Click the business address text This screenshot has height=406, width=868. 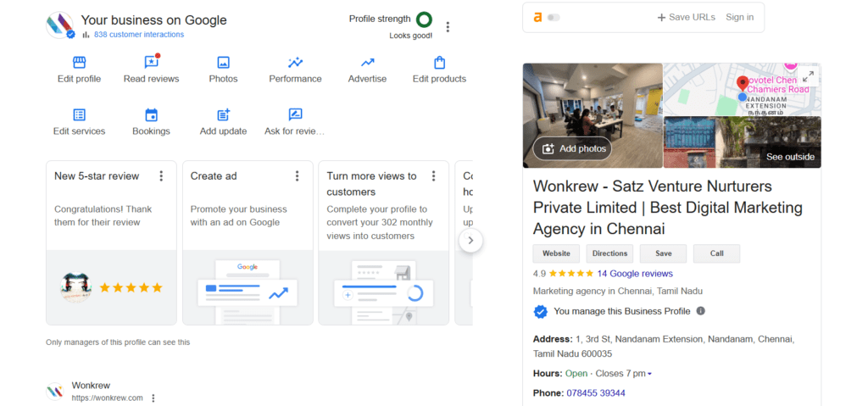click(x=664, y=346)
